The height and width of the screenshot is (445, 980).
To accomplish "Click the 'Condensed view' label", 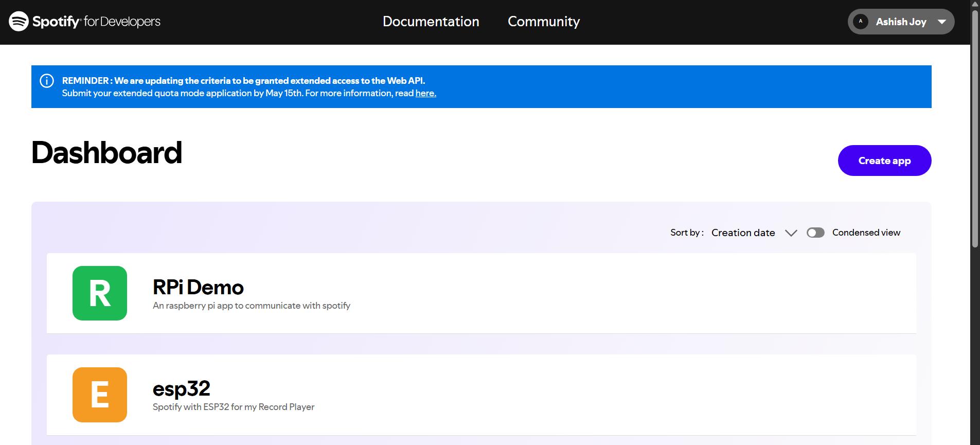I will [866, 233].
